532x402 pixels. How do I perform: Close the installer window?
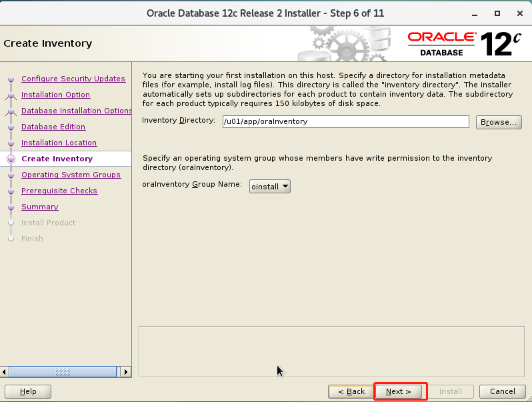520,13
